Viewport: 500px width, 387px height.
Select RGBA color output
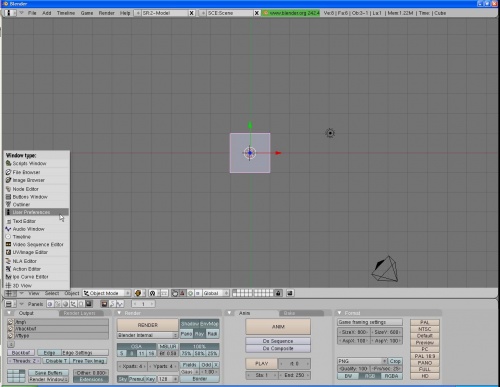(391, 376)
